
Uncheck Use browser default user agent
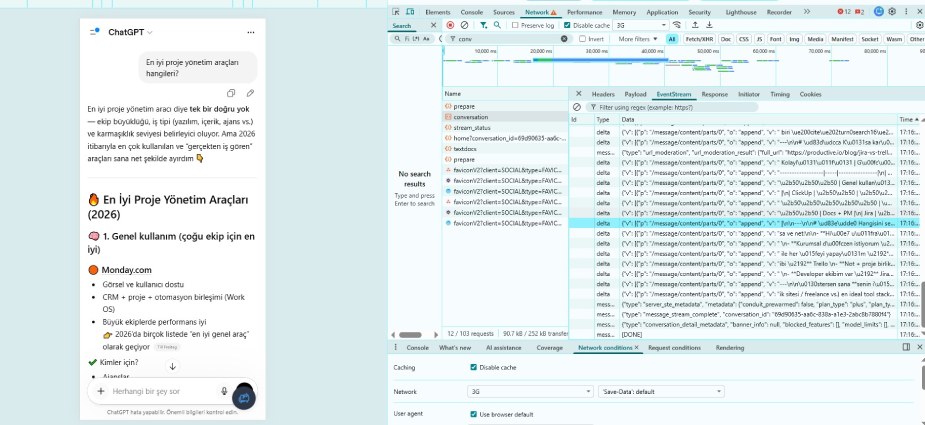[474, 414]
